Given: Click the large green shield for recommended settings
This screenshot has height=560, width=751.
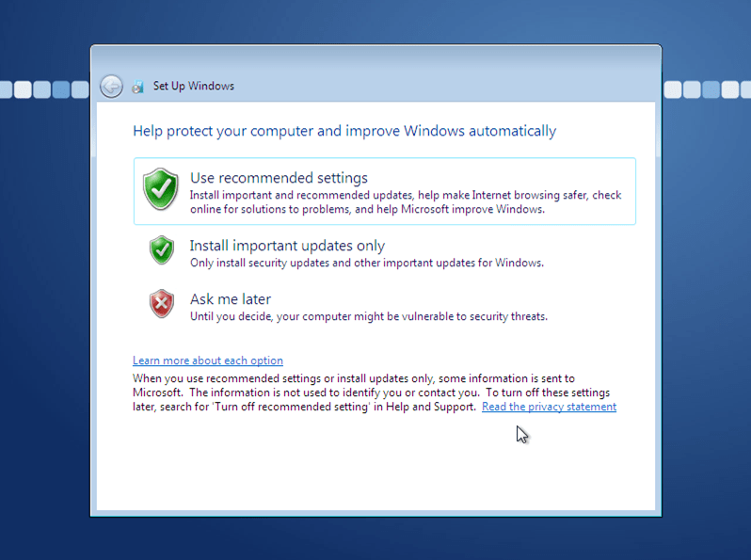Looking at the screenshot, I should 160,189.
